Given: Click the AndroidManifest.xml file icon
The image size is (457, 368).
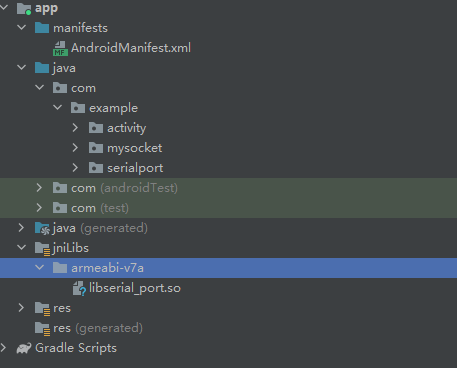Looking at the screenshot, I should (60, 48).
